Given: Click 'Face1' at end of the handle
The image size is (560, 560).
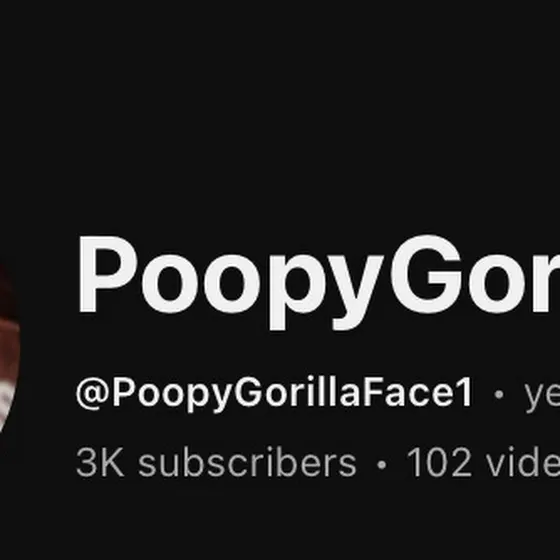Looking at the screenshot, I should (419, 392).
